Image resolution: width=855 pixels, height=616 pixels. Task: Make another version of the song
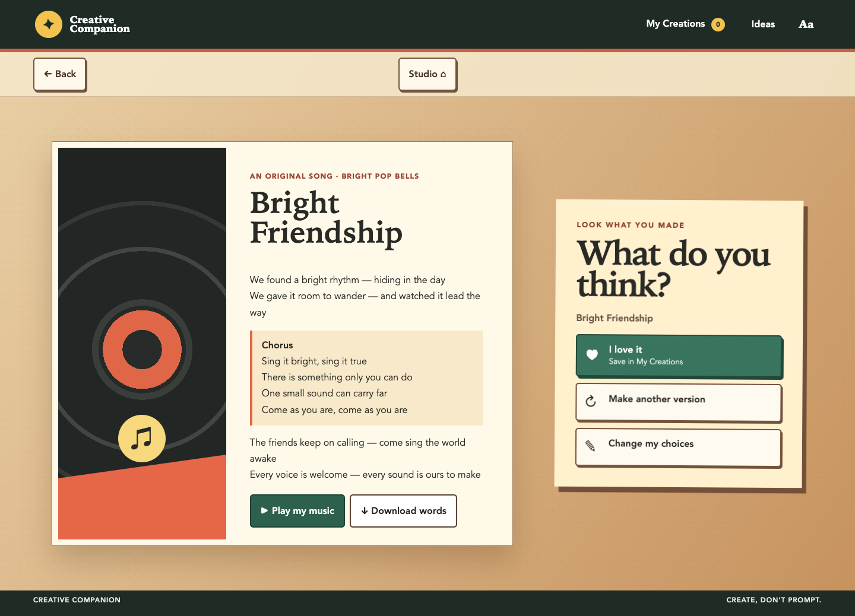[679, 402]
